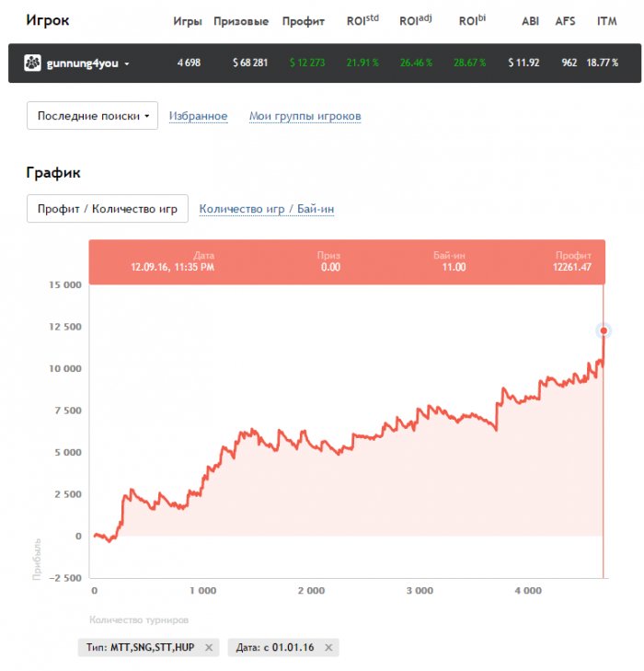Switch to Количество игр / Бай-ин chart
This screenshot has width=644, height=671.
(267, 209)
